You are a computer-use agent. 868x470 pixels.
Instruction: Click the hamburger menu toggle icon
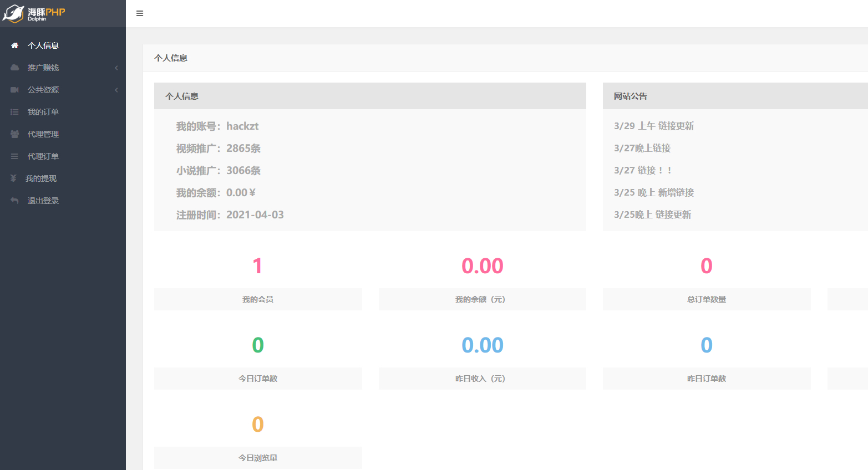tap(140, 13)
